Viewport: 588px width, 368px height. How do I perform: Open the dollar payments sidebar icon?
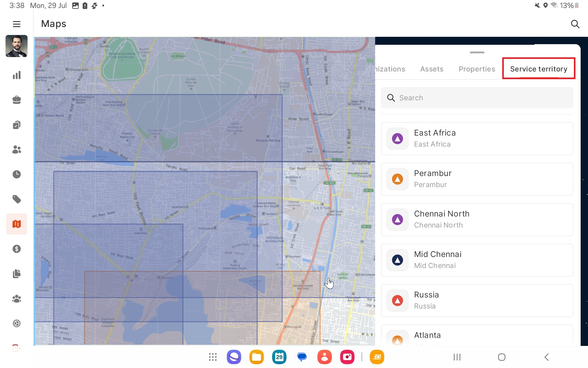click(x=17, y=249)
